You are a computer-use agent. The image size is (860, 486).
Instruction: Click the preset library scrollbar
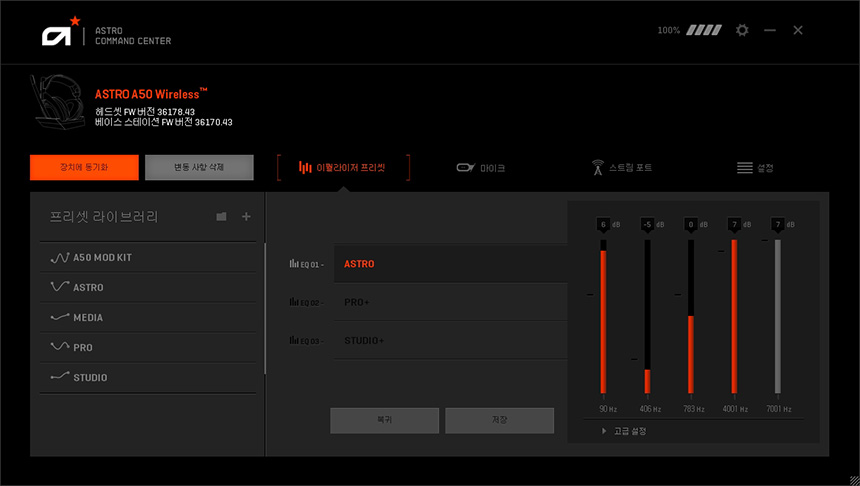(x=265, y=309)
